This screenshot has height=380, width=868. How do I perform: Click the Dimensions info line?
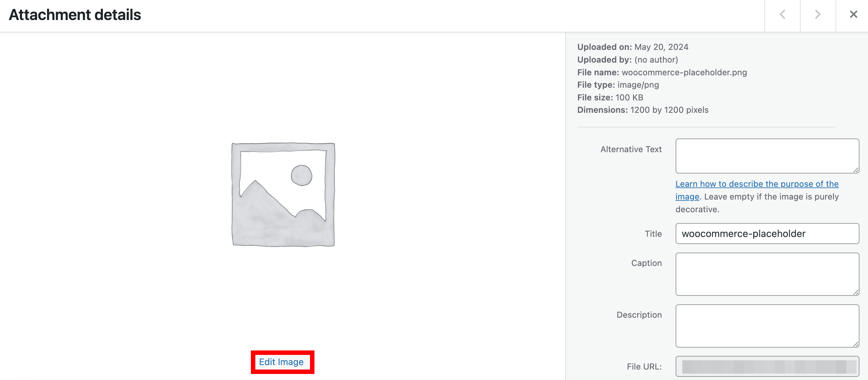(x=643, y=110)
